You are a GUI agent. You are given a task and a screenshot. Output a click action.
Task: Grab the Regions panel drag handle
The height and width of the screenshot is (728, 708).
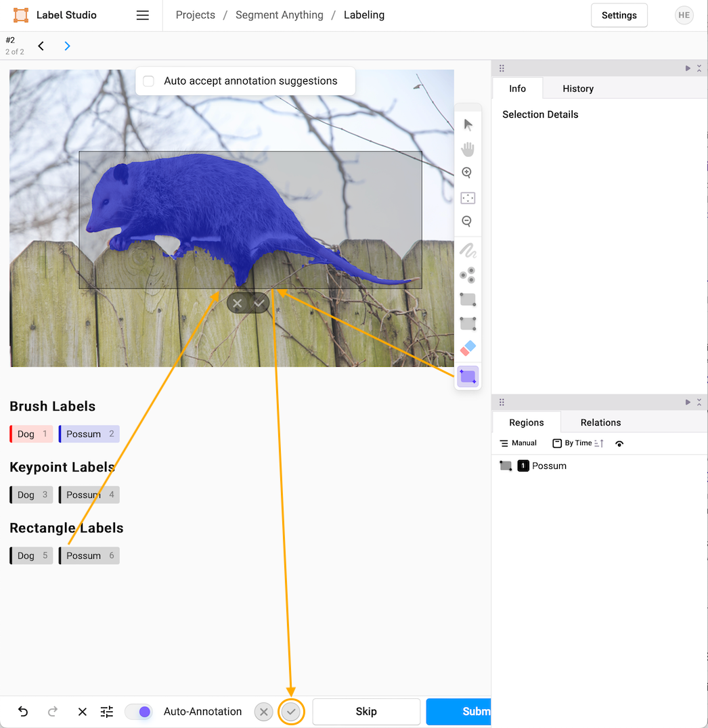(502, 402)
